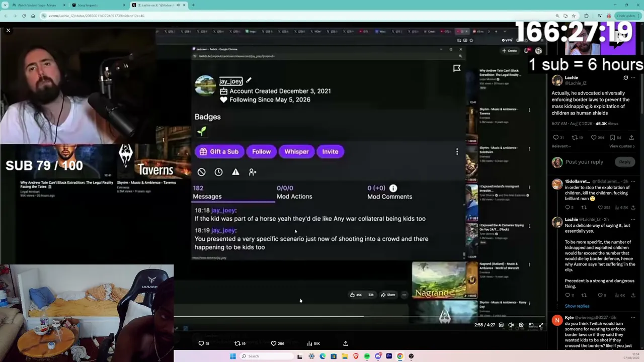This screenshot has height=362, width=644.
Task: Open a new browser tab
Action: coord(193,5)
